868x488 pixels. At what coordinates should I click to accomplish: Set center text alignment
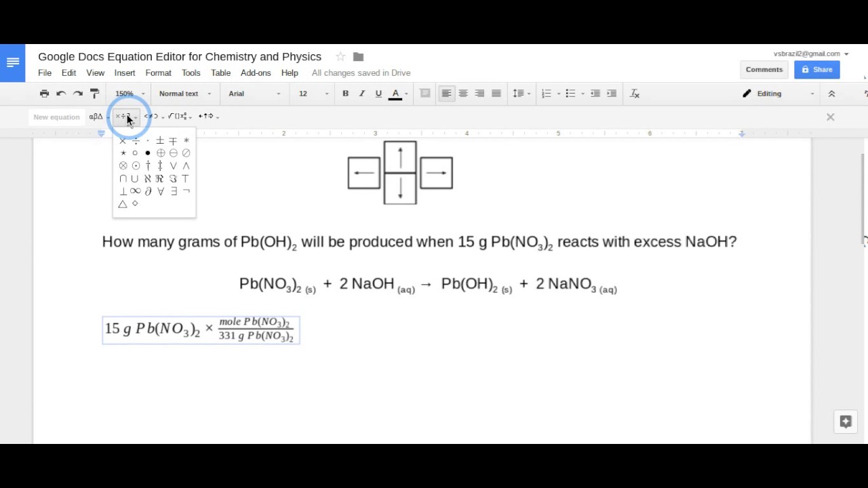(463, 94)
